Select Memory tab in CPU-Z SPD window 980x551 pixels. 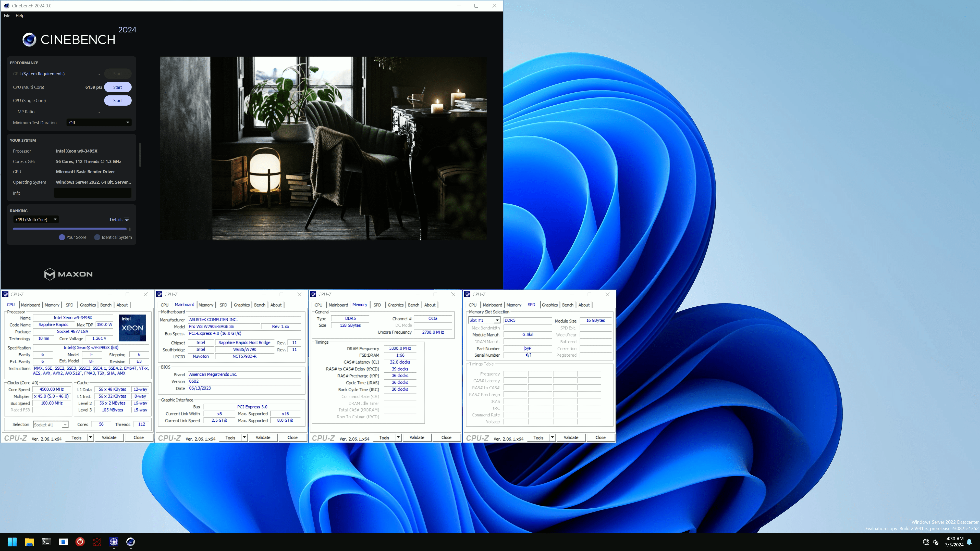513,305
